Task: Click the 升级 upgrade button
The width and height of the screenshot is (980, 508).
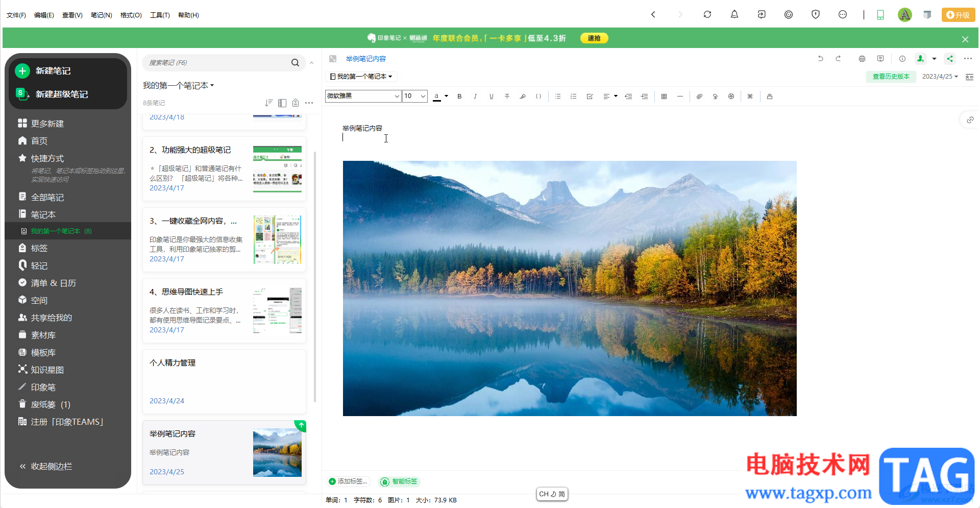Action: tap(958, 15)
